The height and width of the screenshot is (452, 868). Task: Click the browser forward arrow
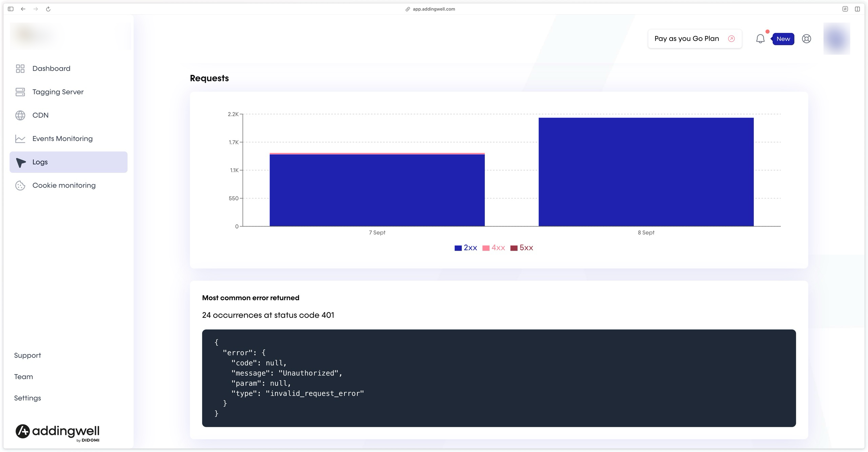(x=36, y=9)
